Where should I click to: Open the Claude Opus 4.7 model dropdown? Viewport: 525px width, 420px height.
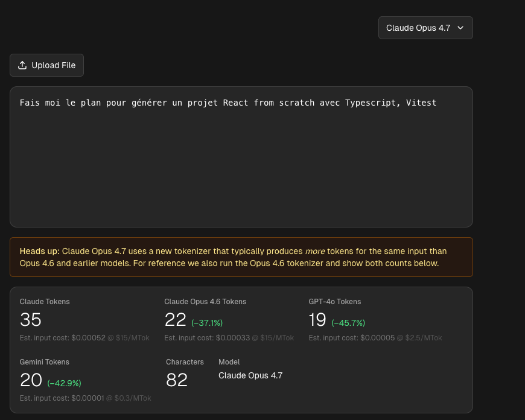(425, 28)
